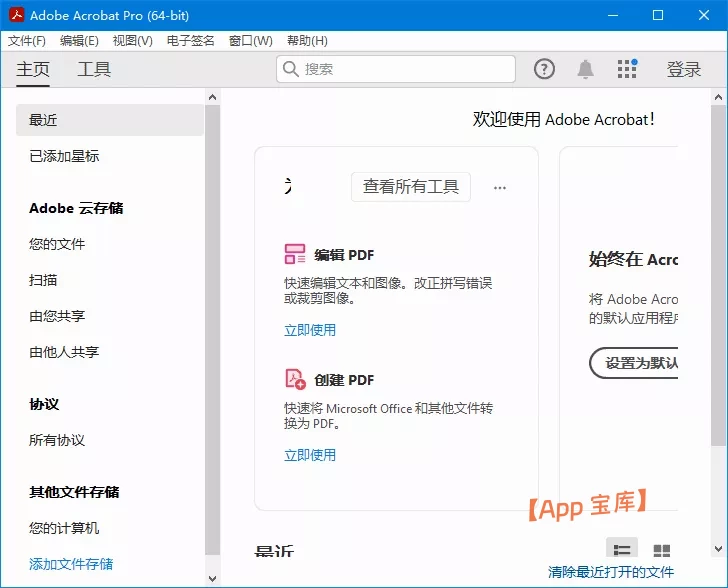Click the sidebar scroll down arrow
The width and height of the screenshot is (728, 588).
click(x=213, y=579)
